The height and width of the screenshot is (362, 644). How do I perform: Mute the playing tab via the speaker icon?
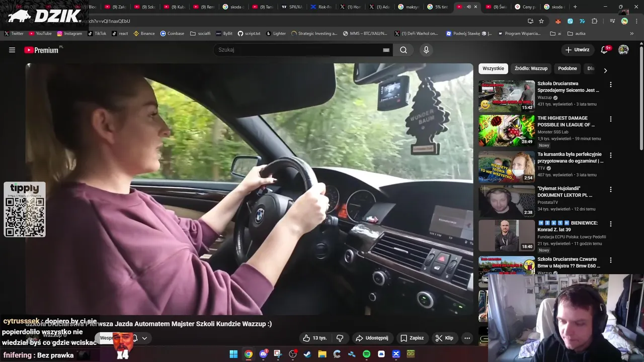click(x=468, y=7)
